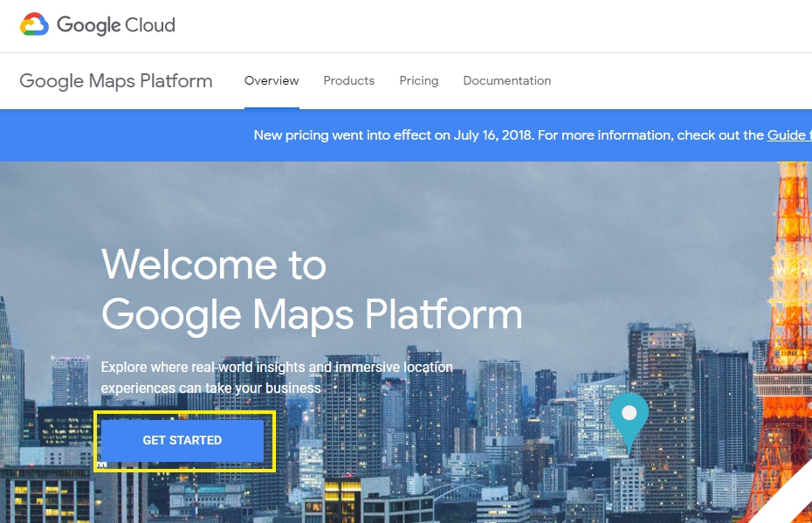Screen dimensions: 812x523
Task: Click the 'New pricing went into effect' banner text
Action: point(533,135)
